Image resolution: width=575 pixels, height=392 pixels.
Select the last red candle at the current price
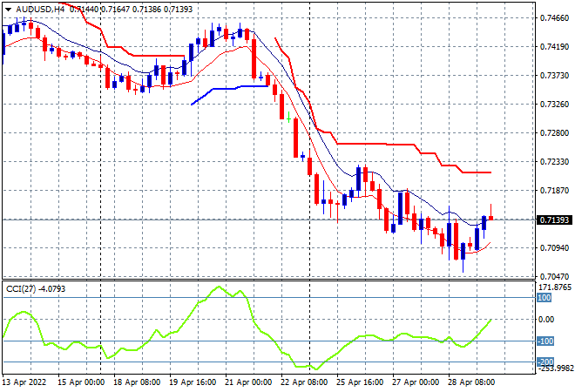point(491,216)
